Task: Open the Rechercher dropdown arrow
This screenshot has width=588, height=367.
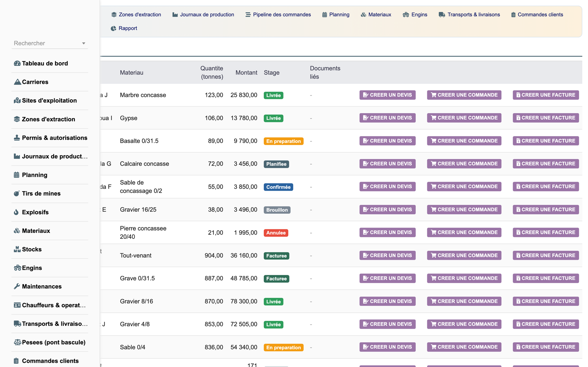Action: coord(84,43)
